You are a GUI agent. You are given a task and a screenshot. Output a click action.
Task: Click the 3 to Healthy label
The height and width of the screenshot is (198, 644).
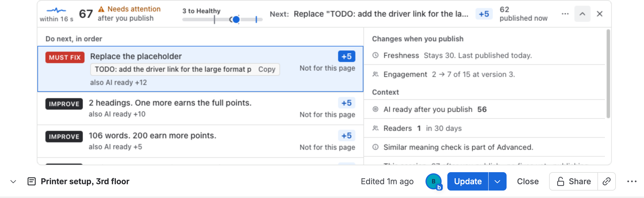(201, 11)
